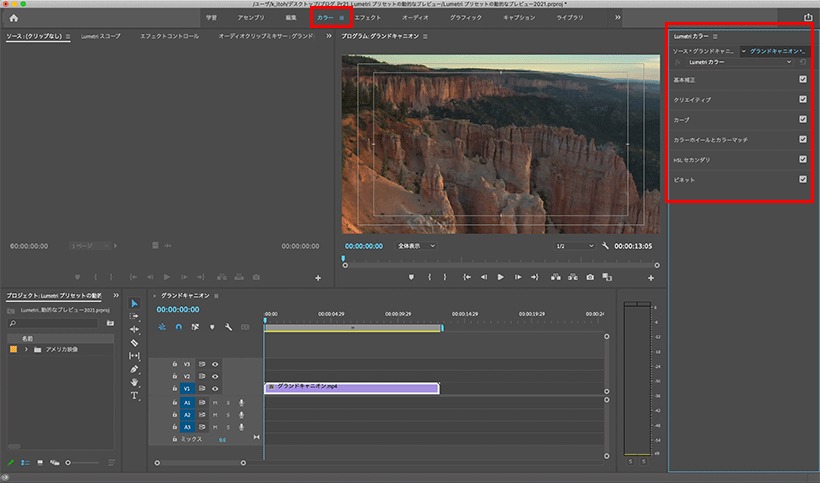The width and height of the screenshot is (820, 483).
Task: Open Program Monitor wrench settings
Action: 605,246
